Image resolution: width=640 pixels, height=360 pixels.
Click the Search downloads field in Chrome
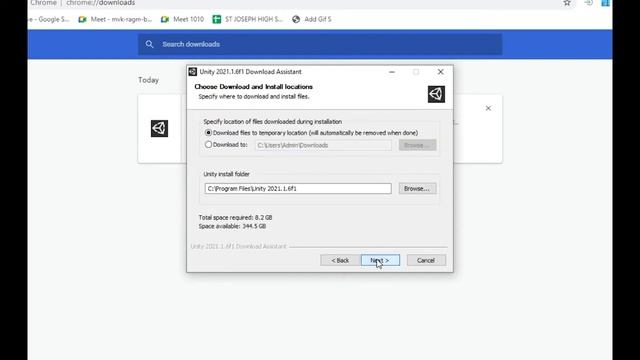pyautogui.click(x=320, y=44)
